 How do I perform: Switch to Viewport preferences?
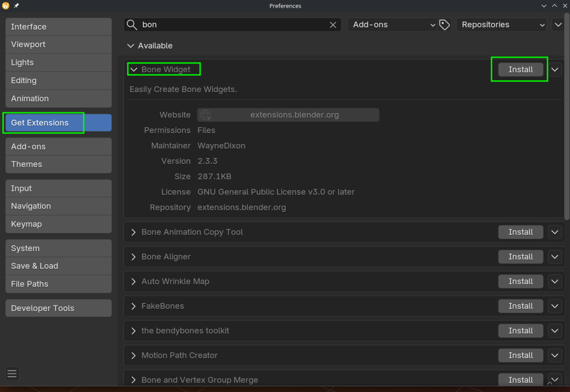coord(58,44)
